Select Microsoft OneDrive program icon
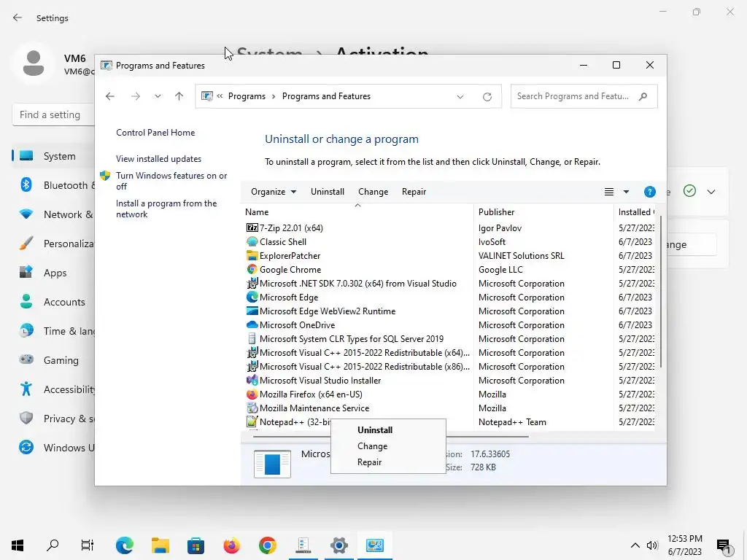747x560 pixels. coord(252,324)
